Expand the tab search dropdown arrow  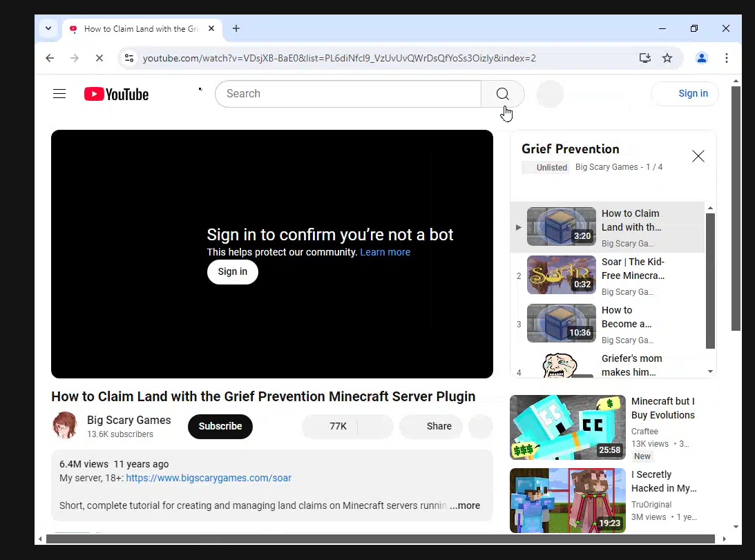[48, 28]
